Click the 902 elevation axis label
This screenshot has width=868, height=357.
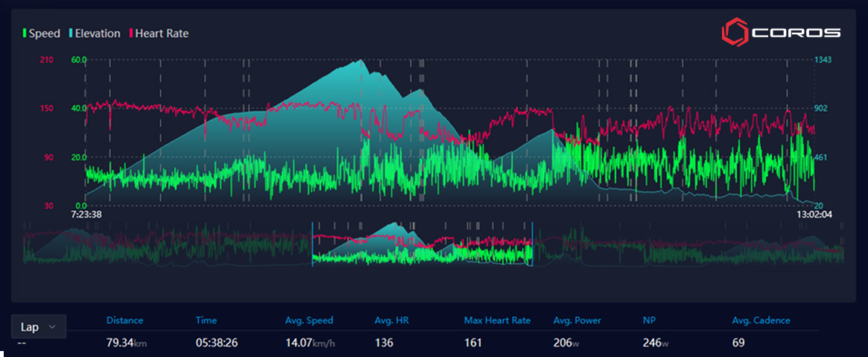820,109
